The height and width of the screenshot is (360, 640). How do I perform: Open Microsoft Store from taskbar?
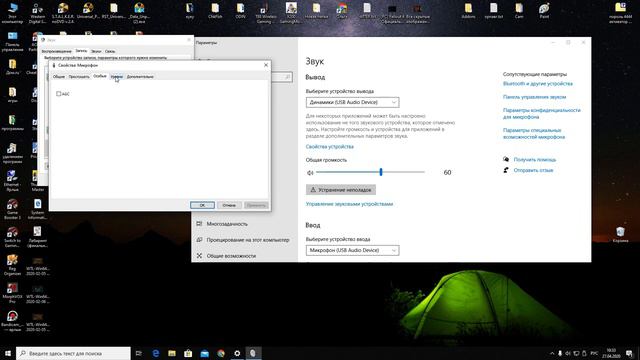click(x=188, y=353)
